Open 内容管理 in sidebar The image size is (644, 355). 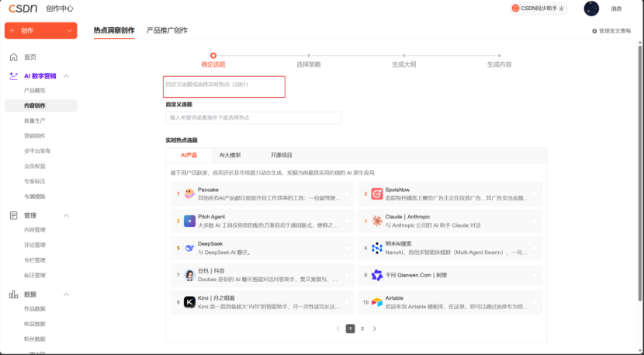(x=34, y=230)
